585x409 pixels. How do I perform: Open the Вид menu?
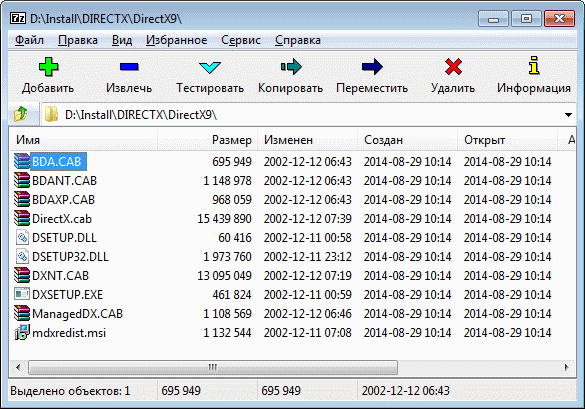click(x=122, y=40)
